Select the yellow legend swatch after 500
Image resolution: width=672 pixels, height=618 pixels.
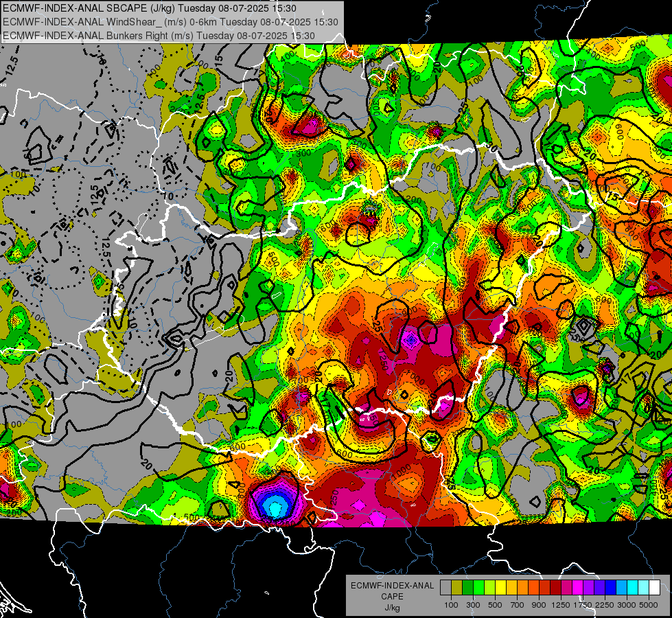pos(500,588)
